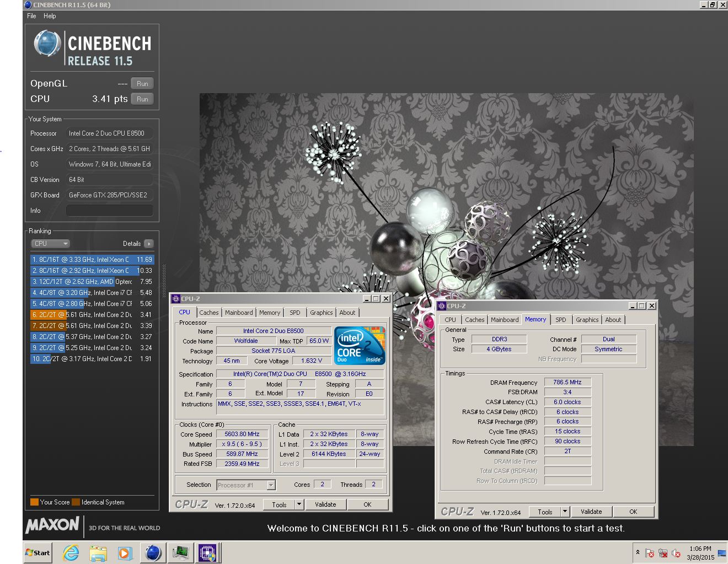
Task: Select ranking row 10 scoring 1.91
Action: click(x=92, y=359)
